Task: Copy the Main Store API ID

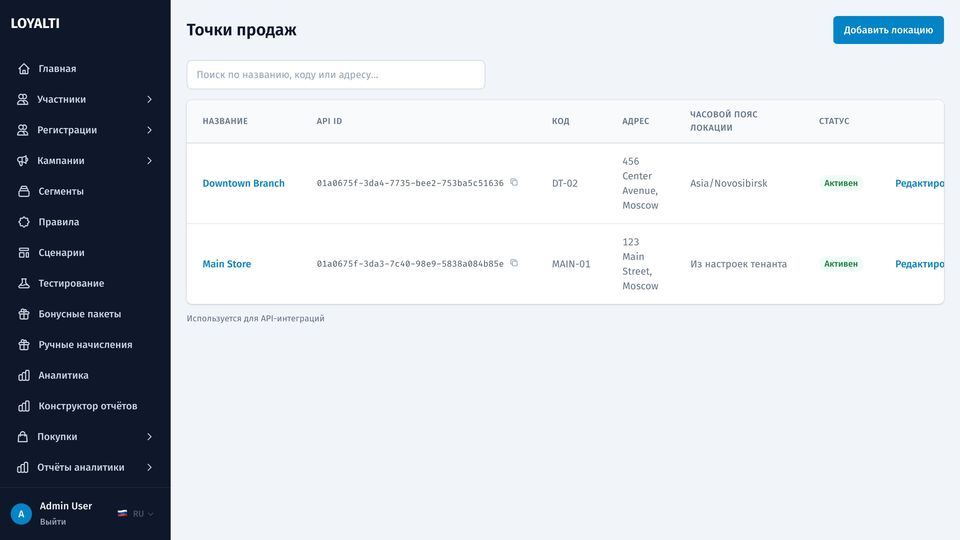Action: 514,263
